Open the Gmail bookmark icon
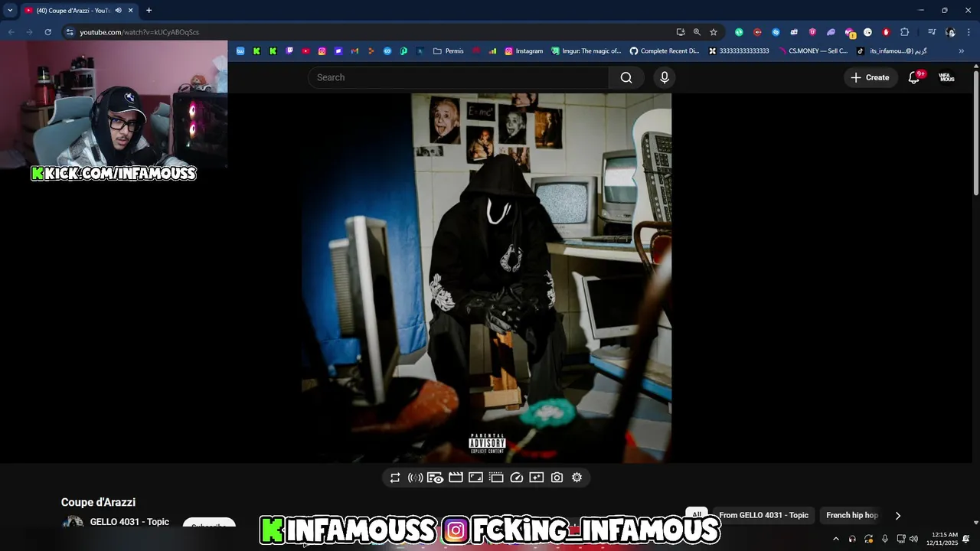 [x=354, y=51]
